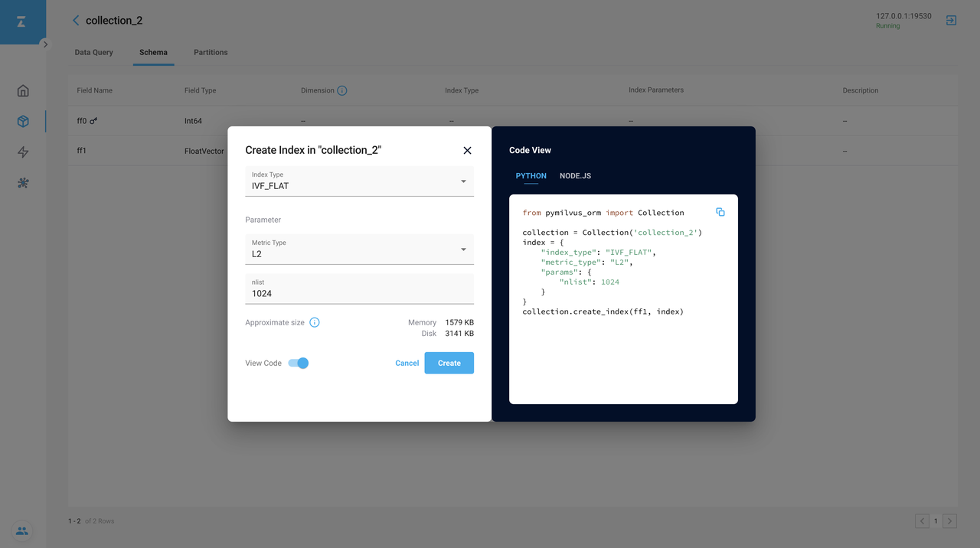Screen dimensions: 980x548
Task: Click the asterisk system view sidebar icon
Action: 23,183
